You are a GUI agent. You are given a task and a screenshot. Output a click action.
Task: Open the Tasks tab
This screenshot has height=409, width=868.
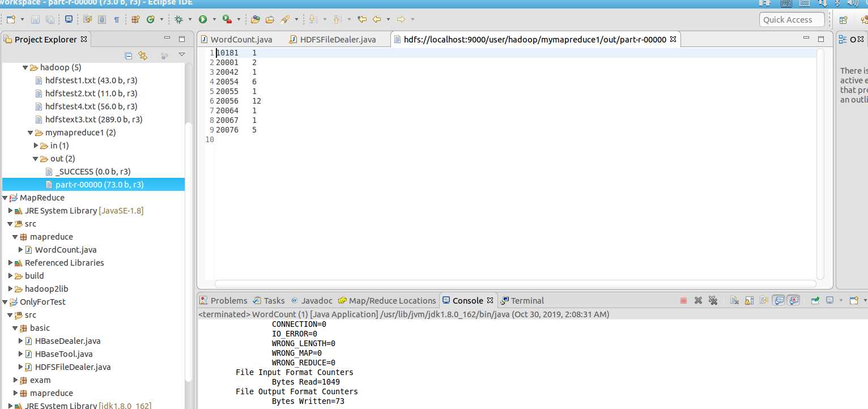[x=269, y=301]
